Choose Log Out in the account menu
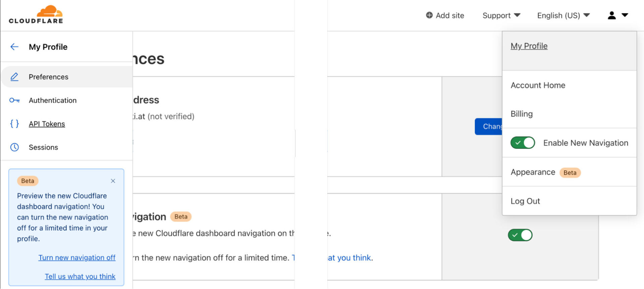The height and width of the screenshot is (289, 644). click(x=525, y=201)
